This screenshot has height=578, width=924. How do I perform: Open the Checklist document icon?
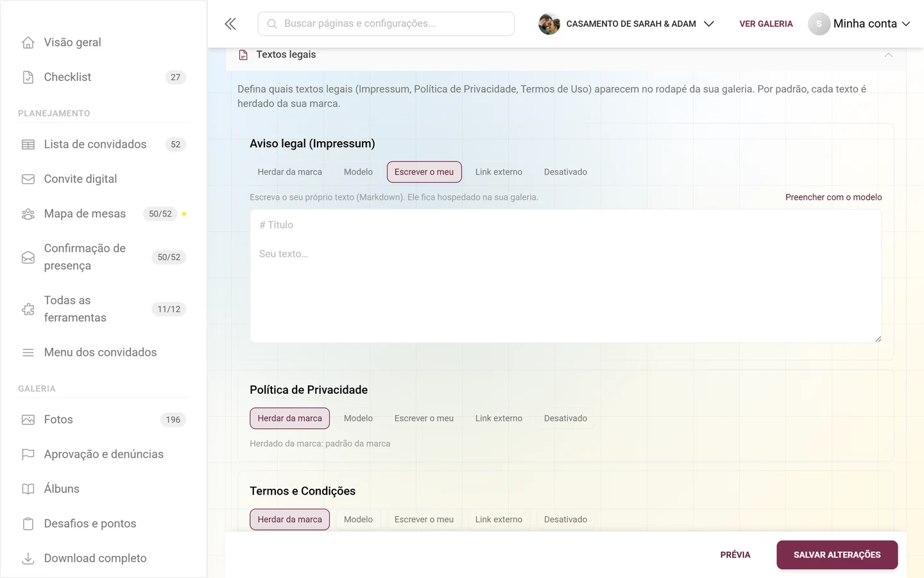28,77
